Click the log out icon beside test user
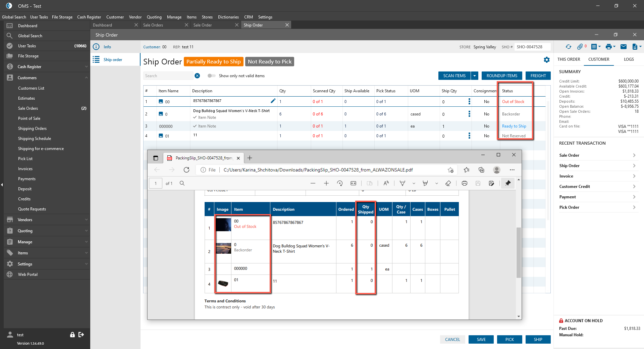The height and width of the screenshot is (349, 644). pos(81,335)
